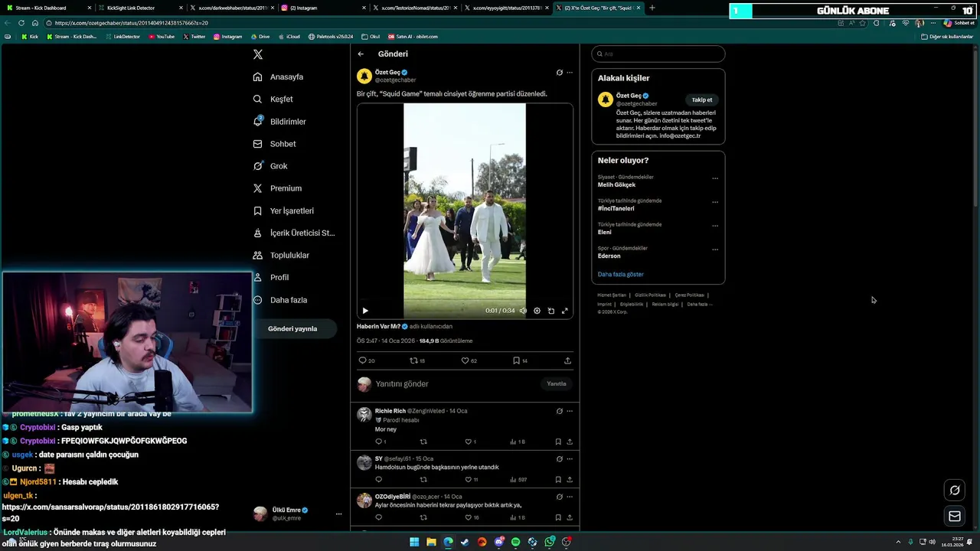Share the OZOdiyeBİRİ reply
The height and width of the screenshot is (551, 980).
pos(570,517)
